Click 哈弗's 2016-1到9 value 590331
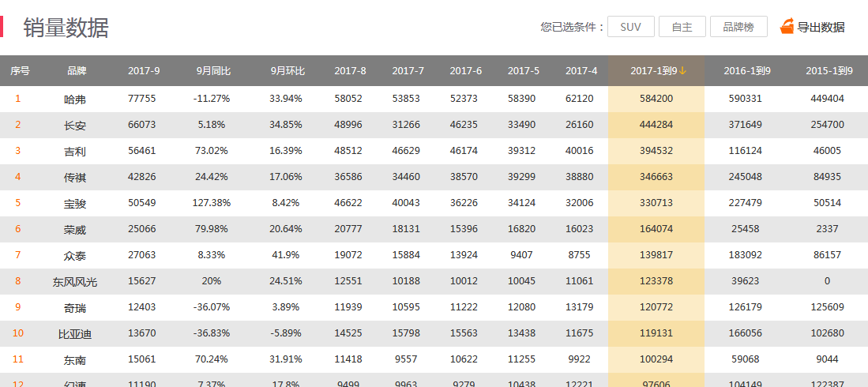 [745, 99]
